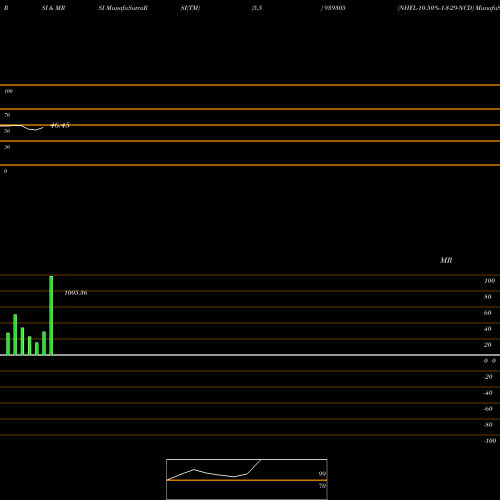
Task: Click the white RSI line curve
Action: point(22,127)
